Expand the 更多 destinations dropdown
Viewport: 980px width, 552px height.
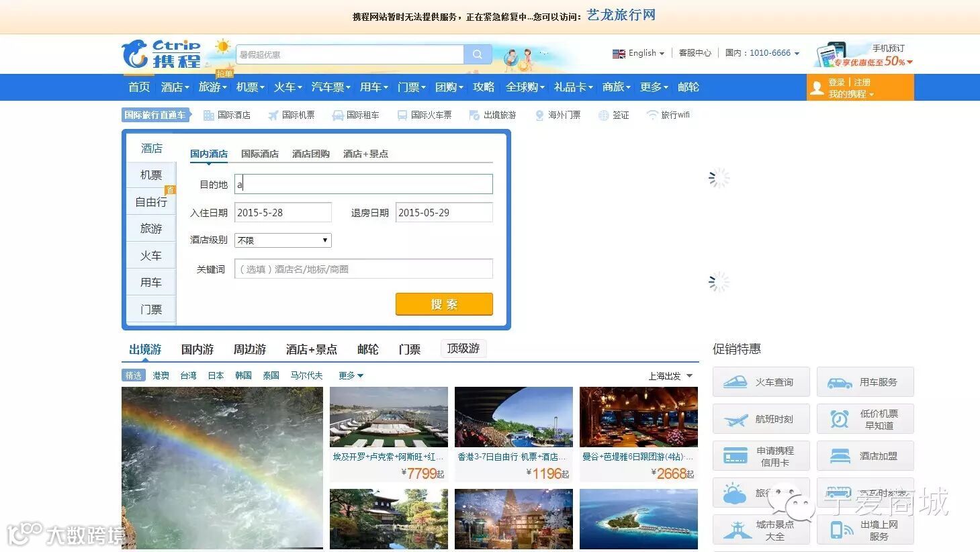pos(351,375)
